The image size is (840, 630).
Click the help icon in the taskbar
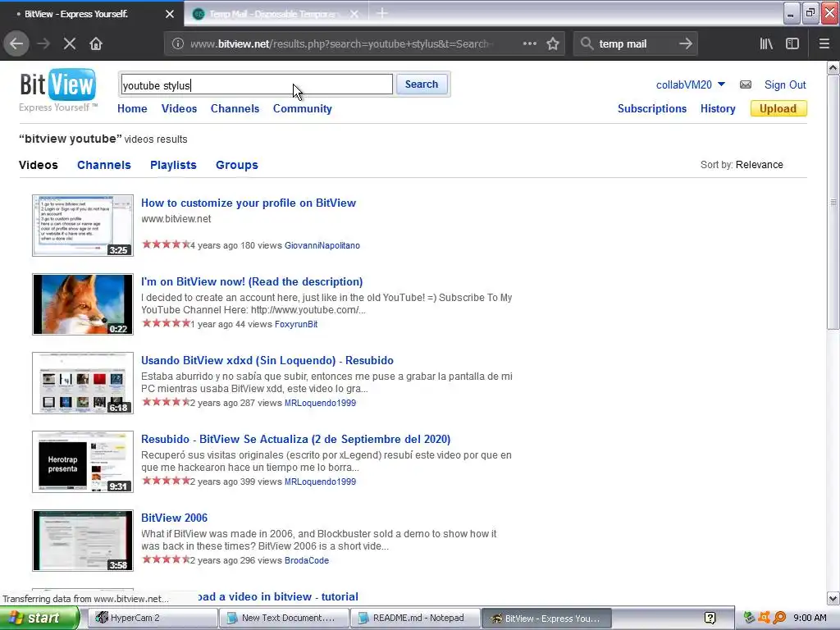coord(710,619)
